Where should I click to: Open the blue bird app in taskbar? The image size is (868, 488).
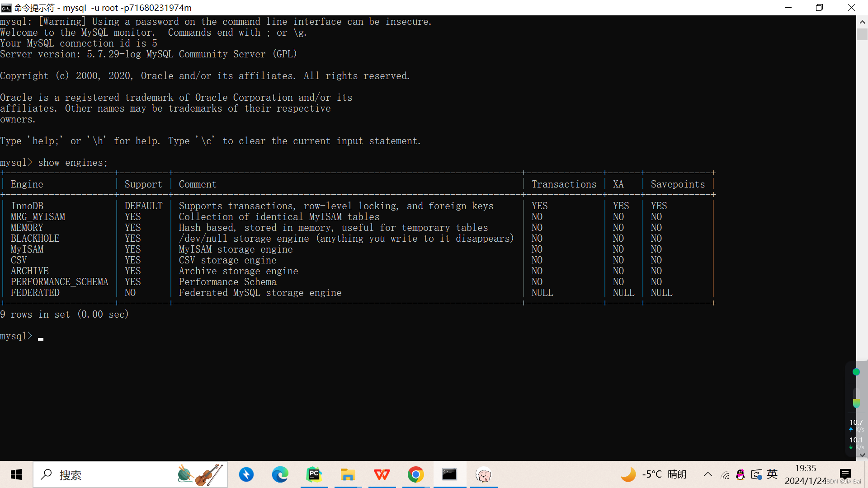(x=246, y=474)
